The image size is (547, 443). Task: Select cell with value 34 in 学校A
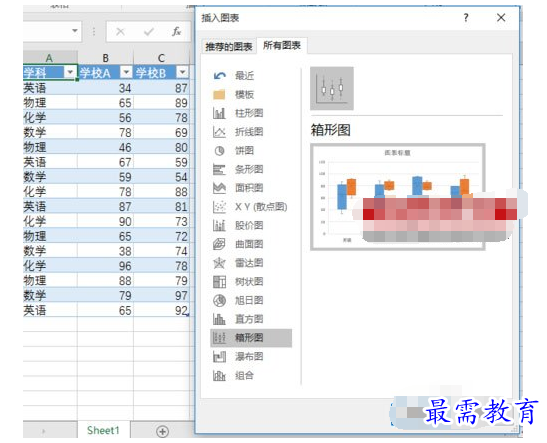[x=105, y=88]
